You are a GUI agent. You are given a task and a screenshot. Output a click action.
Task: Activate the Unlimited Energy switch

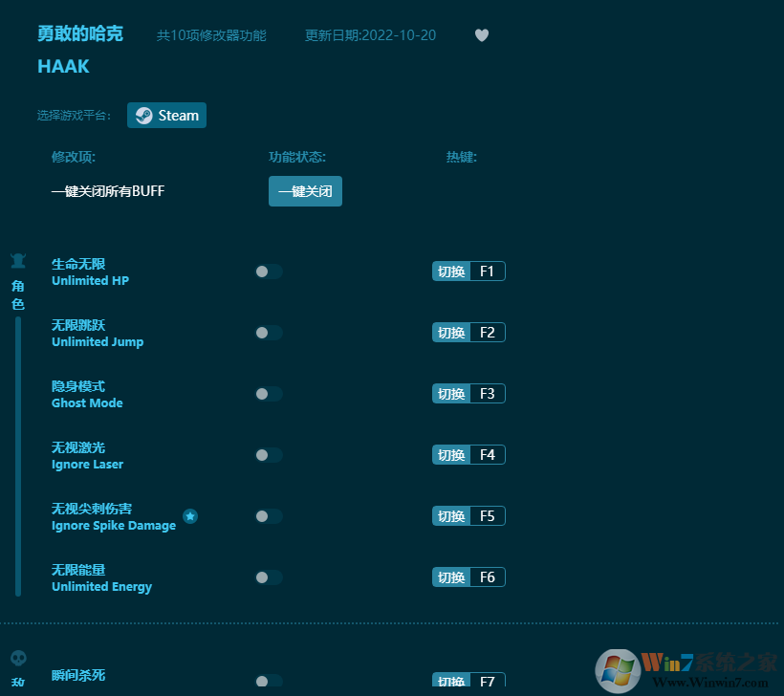point(269,577)
